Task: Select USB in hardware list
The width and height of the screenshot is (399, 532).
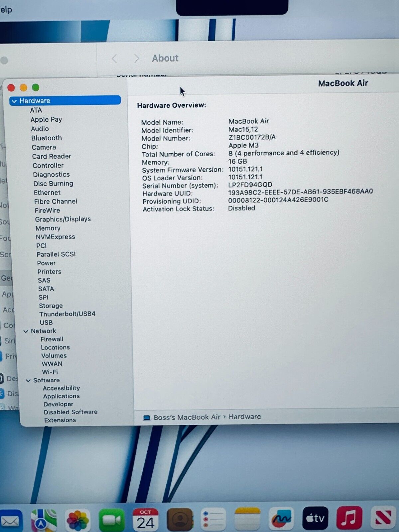Action: [x=46, y=323]
